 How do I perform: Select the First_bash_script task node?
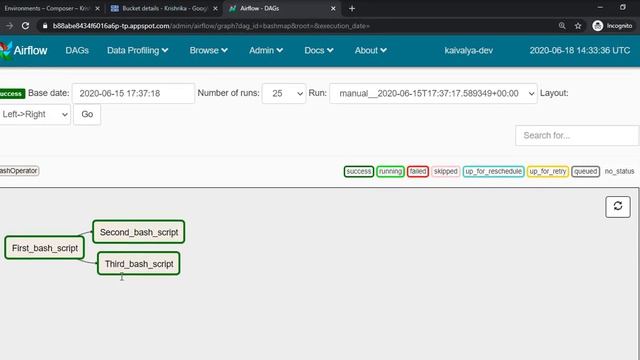pyautogui.click(x=44, y=248)
